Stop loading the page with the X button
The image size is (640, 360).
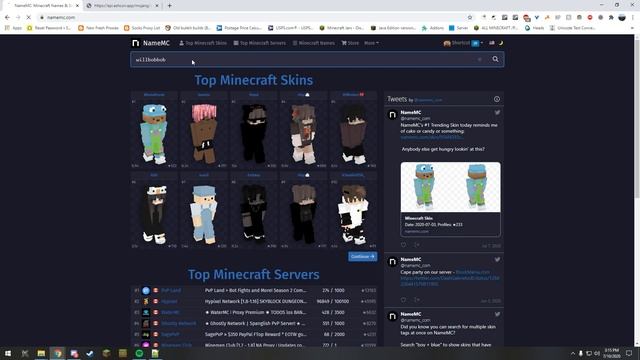pos(28,17)
